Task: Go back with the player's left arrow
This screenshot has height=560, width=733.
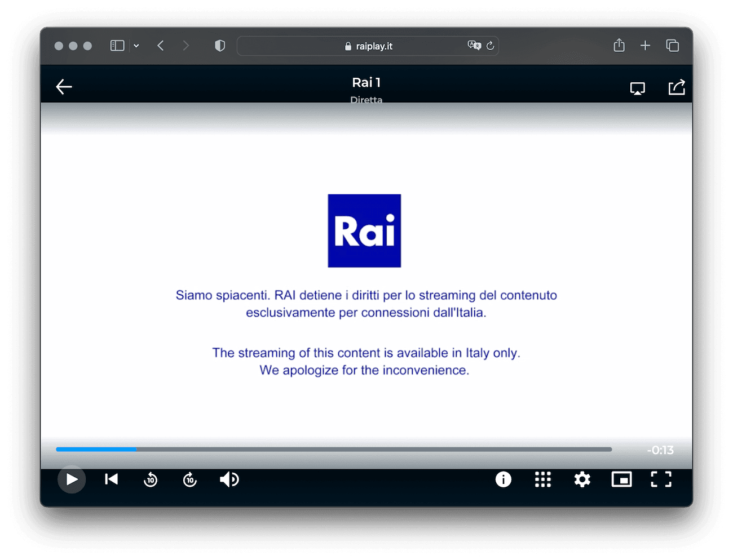Action: pyautogui.click(x=64, y=87)
